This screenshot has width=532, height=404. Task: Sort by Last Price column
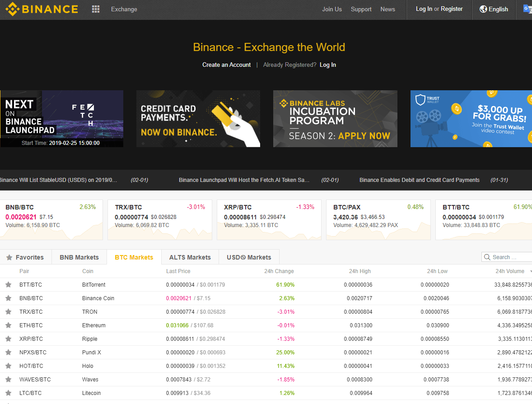pos(178,271)
